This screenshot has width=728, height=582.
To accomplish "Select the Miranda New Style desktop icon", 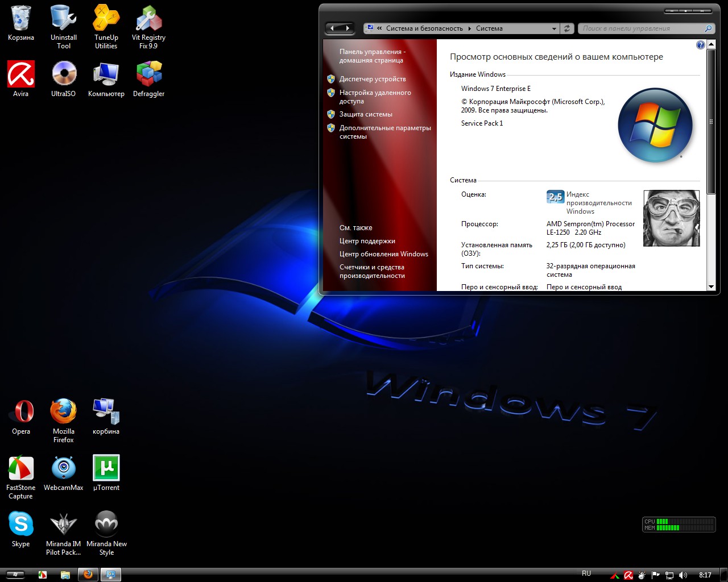I will click(106, 533).
